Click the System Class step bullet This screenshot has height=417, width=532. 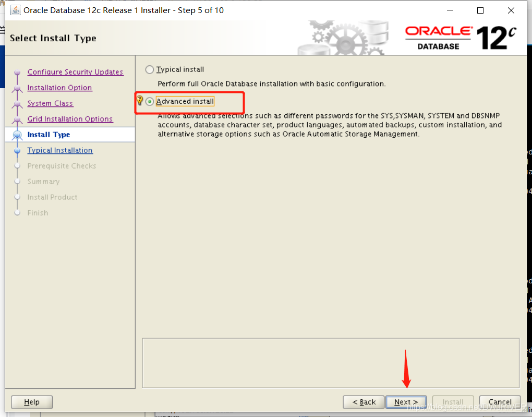17,103
